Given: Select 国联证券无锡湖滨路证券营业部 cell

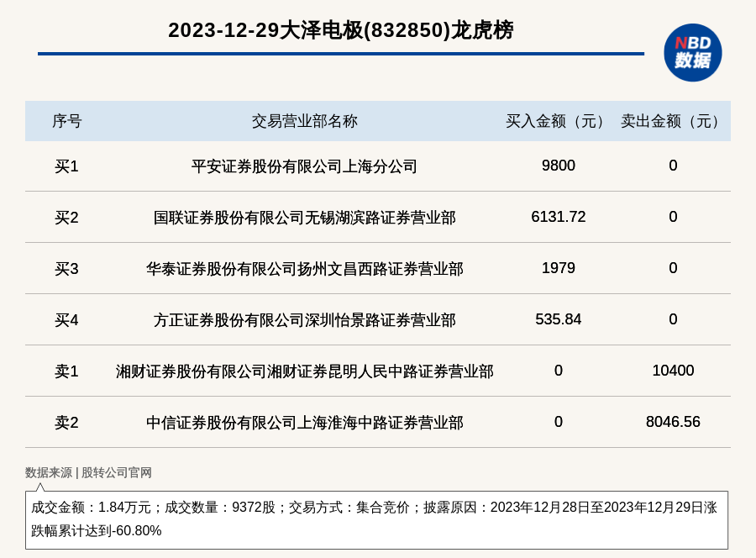Looking at the screenshot, I should tap(305, 218).
